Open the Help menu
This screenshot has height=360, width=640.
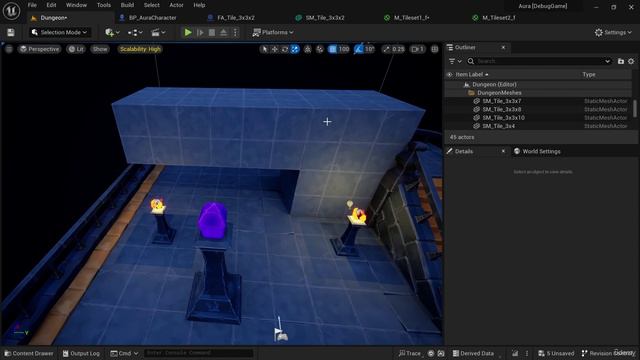tap(199, 5)
